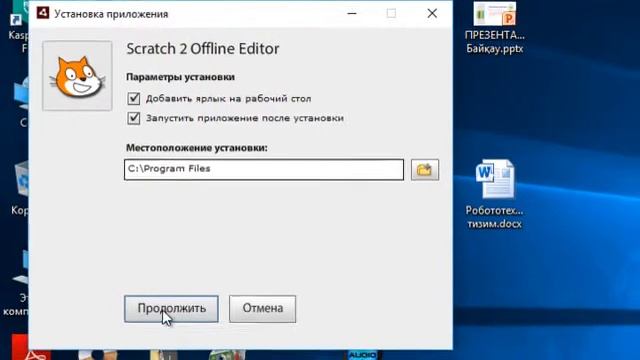The image size is (640, 360).
Task: Click the 'Параметры установки' heading
Action: 180,77
